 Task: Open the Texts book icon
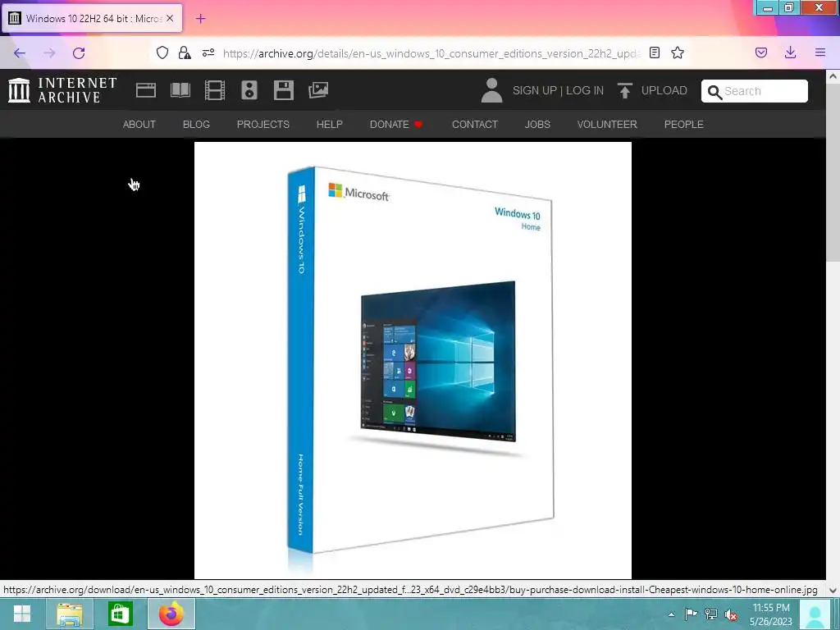[x=180, y=90]
